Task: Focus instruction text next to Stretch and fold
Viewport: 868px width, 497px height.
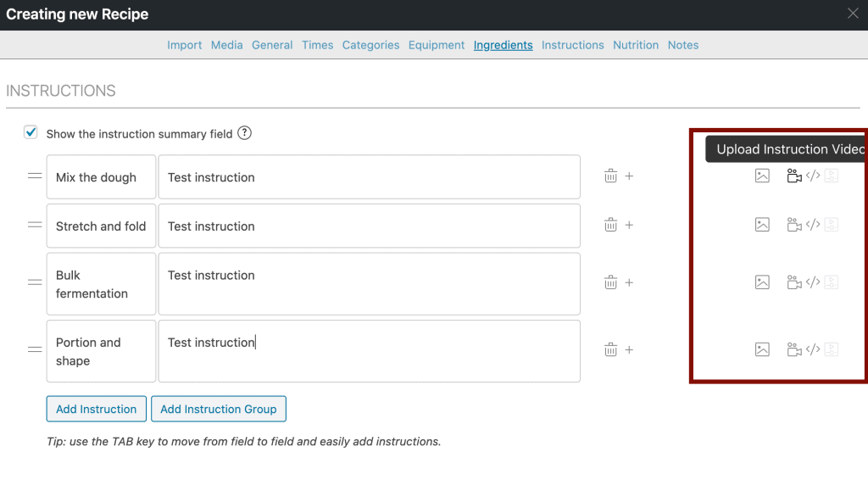Action: click(x=370, y=226)
